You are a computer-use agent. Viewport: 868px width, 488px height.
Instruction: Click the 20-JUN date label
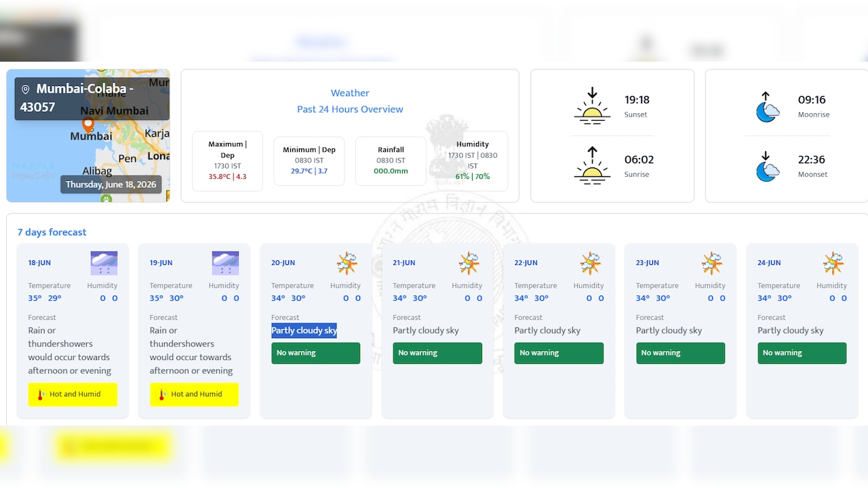point(283,263)
